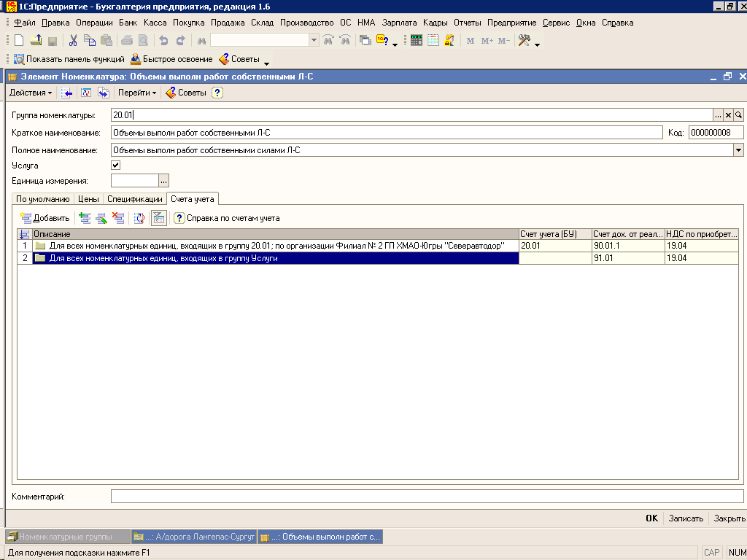Click the refresh list icon in table toolbar

tap(139, 218)
